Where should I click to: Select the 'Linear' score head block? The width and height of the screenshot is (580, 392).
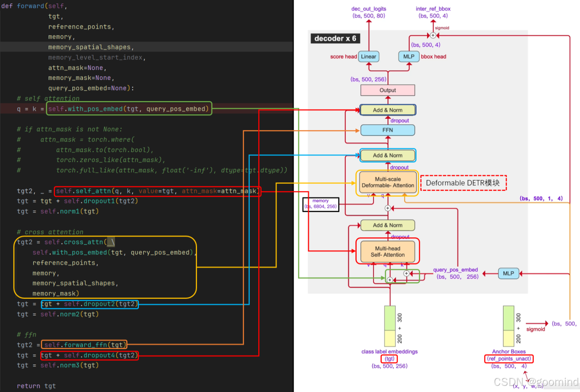368,56
